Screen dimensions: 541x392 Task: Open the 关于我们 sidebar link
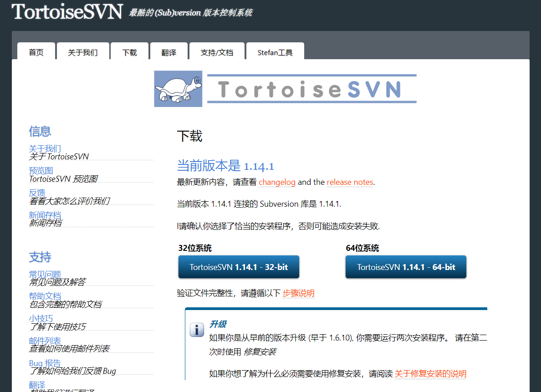click(45, 148)
